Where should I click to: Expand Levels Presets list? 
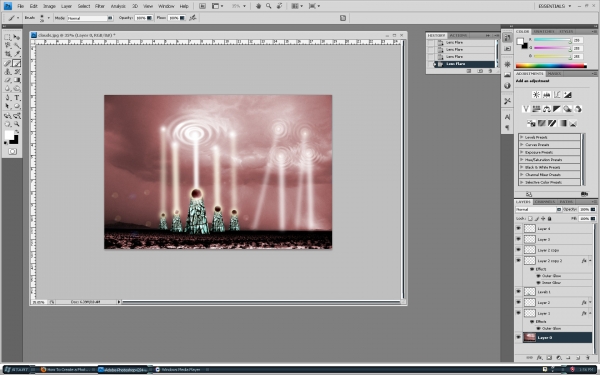point(522,137)
